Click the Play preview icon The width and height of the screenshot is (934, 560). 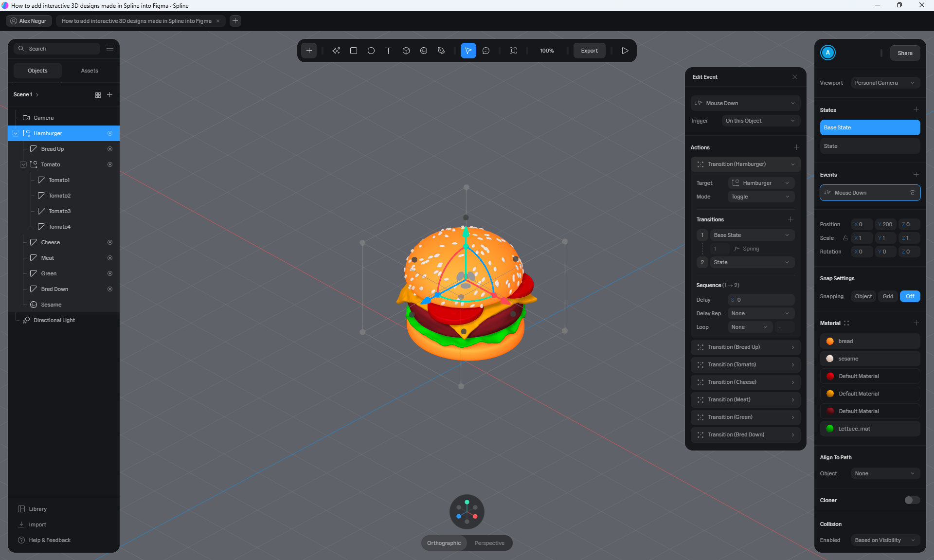[625, 51]
